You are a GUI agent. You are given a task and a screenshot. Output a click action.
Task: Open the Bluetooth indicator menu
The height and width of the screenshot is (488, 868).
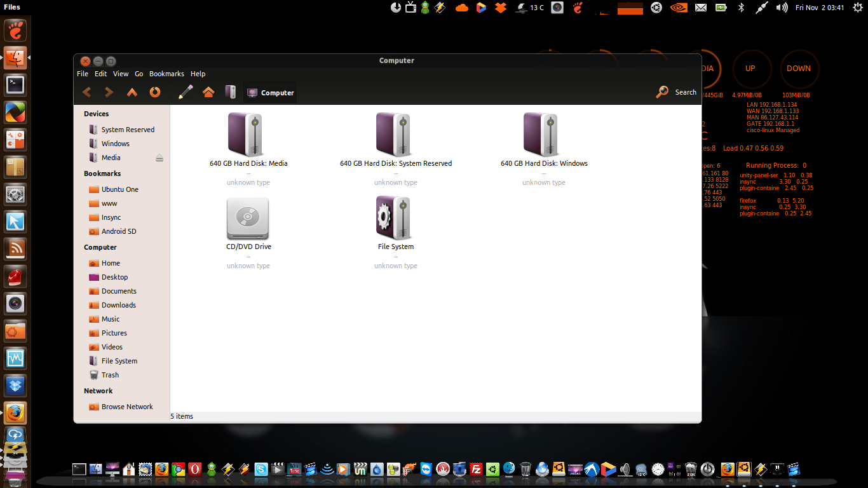coord(741,8)
